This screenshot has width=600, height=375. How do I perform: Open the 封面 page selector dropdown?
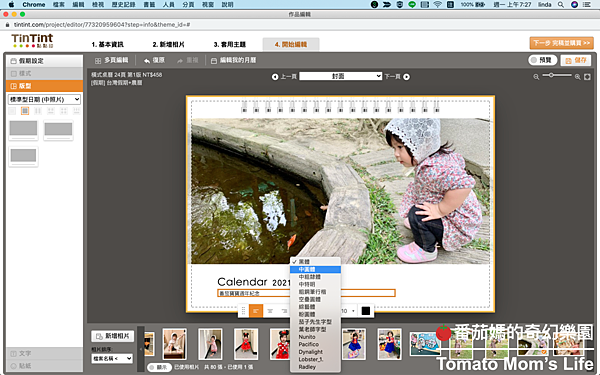tap(341, 76)
